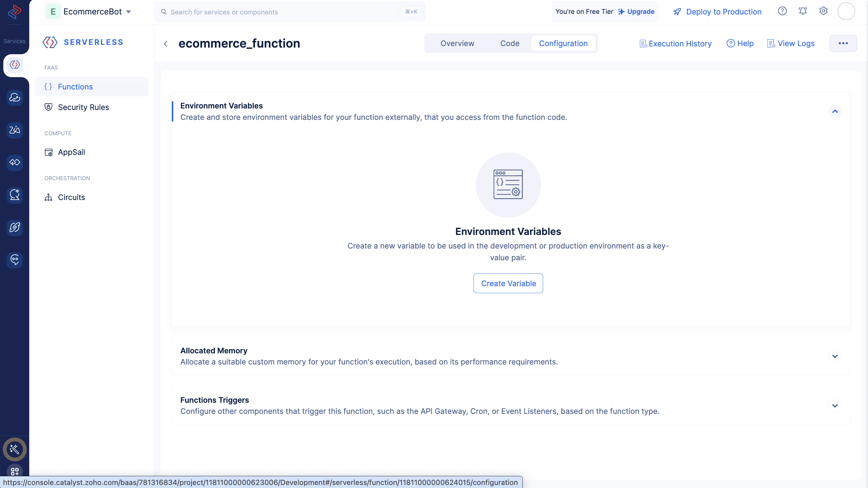Click the Upgrade link on Free Tier

coord(641,11)
